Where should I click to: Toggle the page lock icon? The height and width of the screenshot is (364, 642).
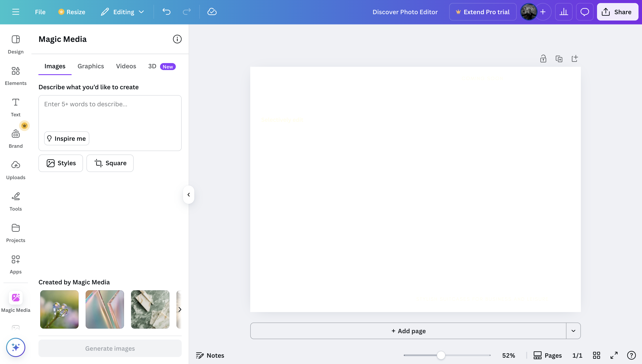543,58
